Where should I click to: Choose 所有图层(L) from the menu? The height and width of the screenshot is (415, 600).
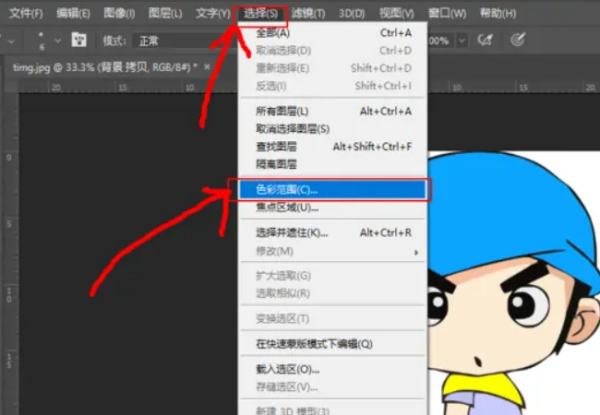click(333, 111)
